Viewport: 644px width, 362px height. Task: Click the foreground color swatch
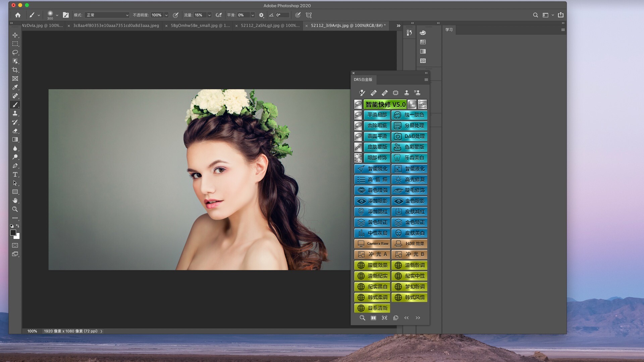click(13, 233)
